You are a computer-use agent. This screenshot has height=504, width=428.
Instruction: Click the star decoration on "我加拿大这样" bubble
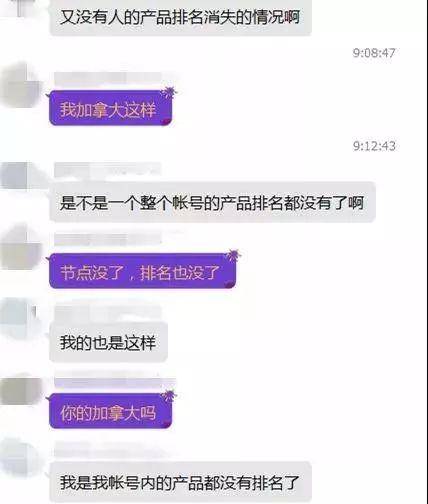tap(168, 92)
